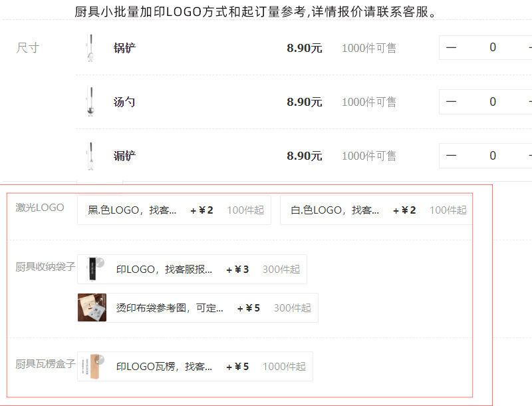Select 烫印布袋参考图 option +¥5

[198, 308]
